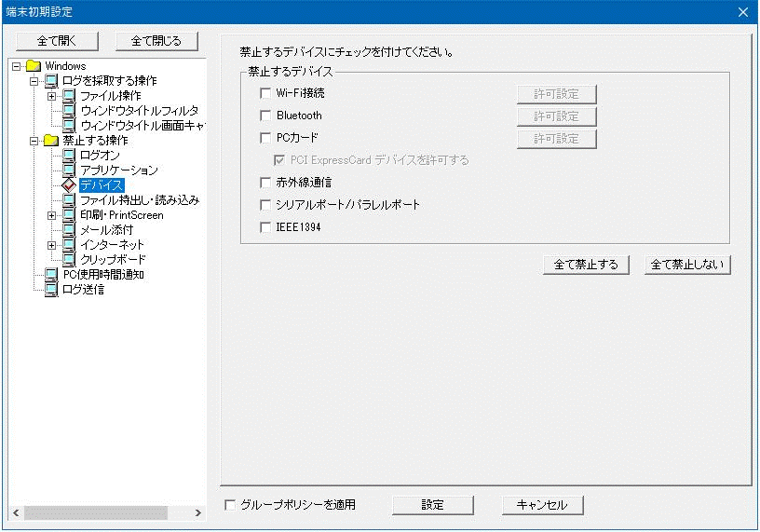This screenshot has width=760, height=532.
Task: Click 全て禁止する button
Action: (586, 265)
